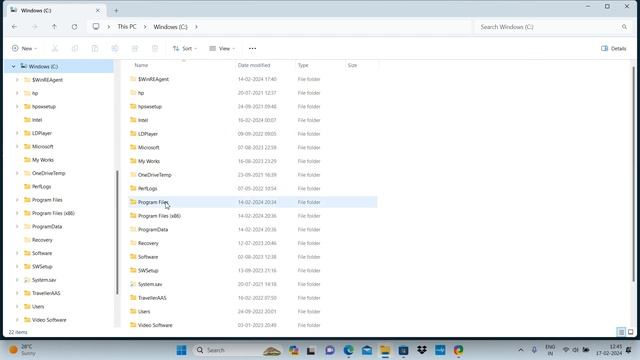Viewport: 640px width, 360px height.
Task: Select the Intel folder in the file list
Action: [253, 120]
